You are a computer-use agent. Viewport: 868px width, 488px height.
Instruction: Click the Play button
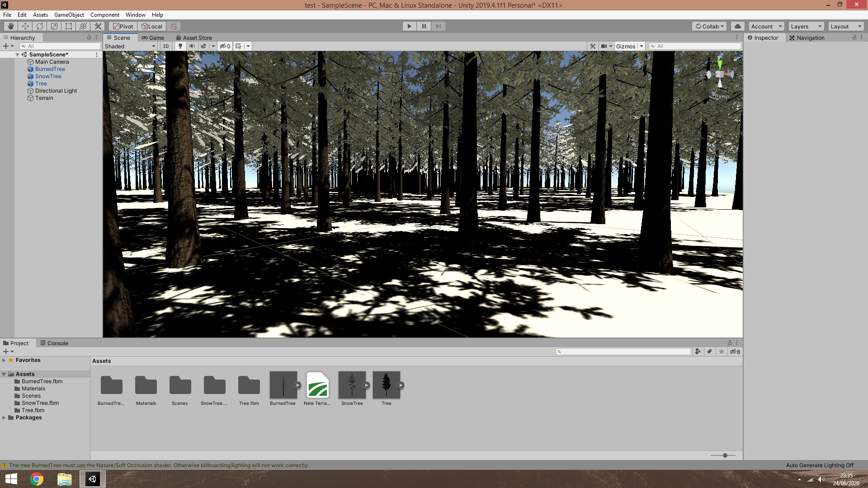coord(410,26)
